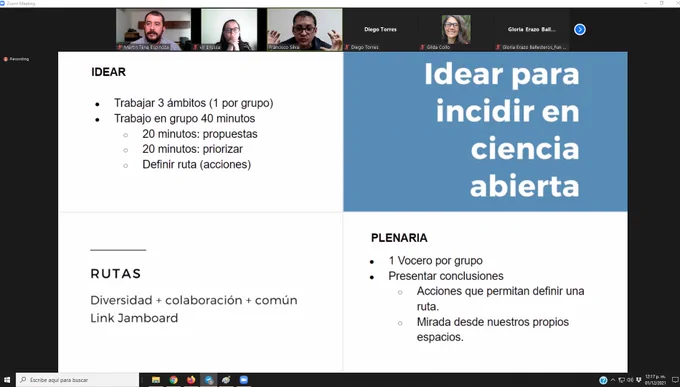
Task: Click 'Definir ruta (acciones)' sub-bullet
Action: pos(196,164)
